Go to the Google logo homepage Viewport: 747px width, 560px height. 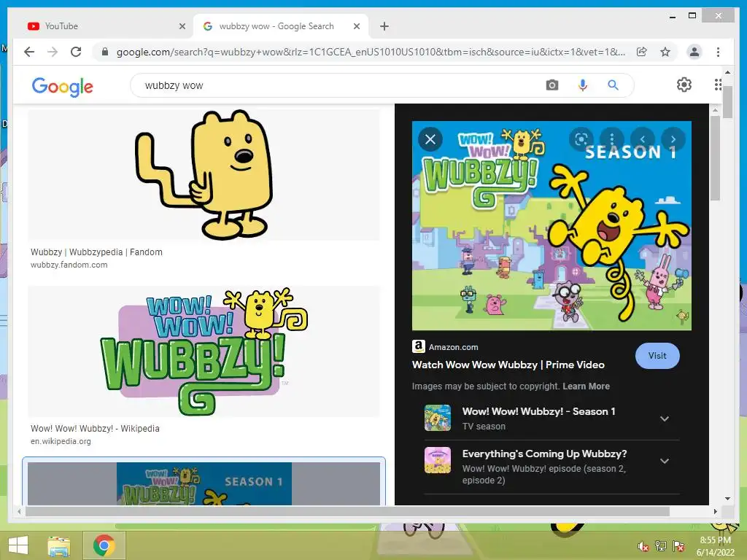tap(63, 86)
